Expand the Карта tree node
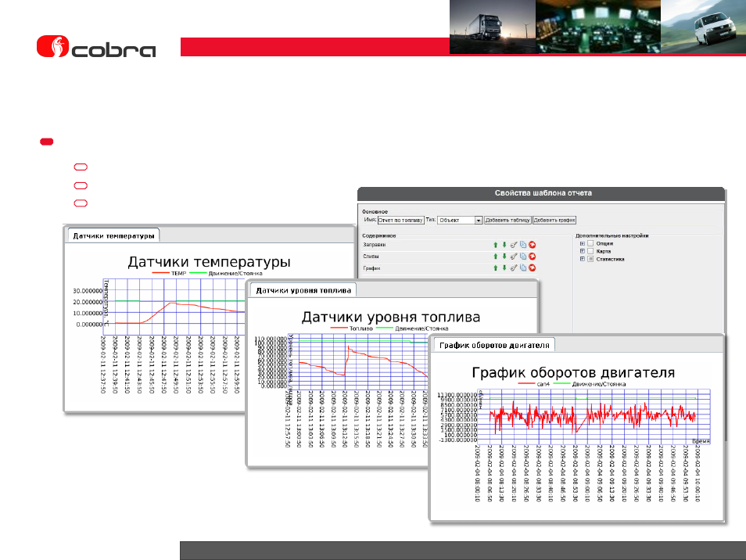Viewport: 746px width, 560px height. 583,251
